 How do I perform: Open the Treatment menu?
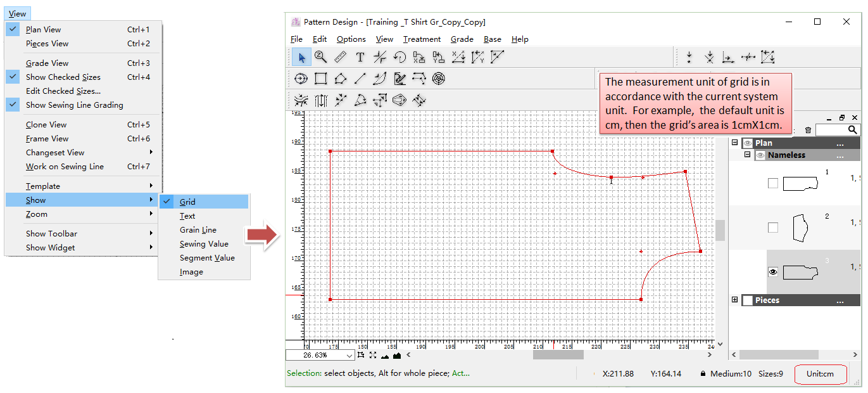[422, 39]
